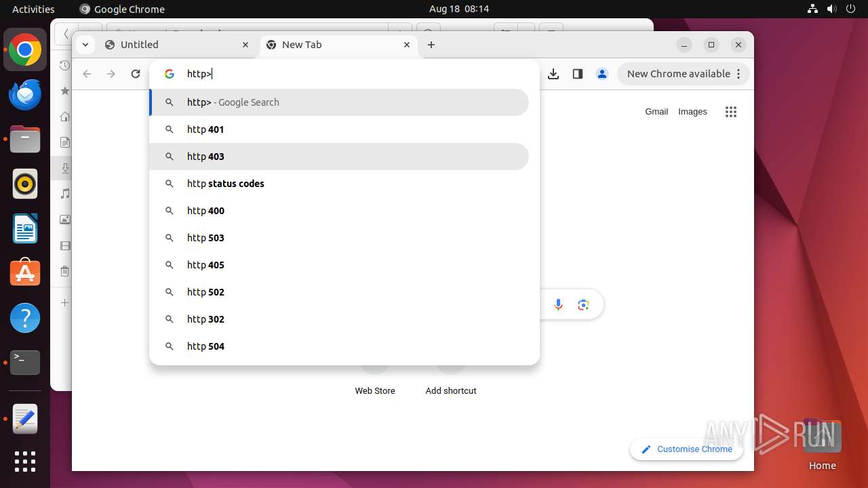
Task: Select 'http> - Google Search' suggestion
Action: point(339,102)
